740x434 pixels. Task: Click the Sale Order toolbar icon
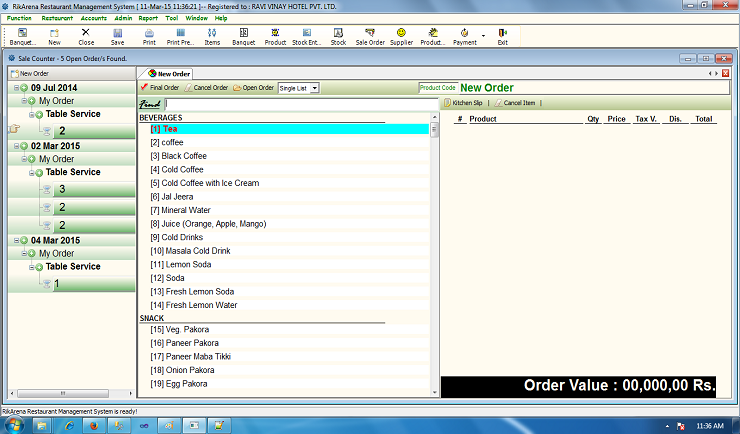point(370,36)
